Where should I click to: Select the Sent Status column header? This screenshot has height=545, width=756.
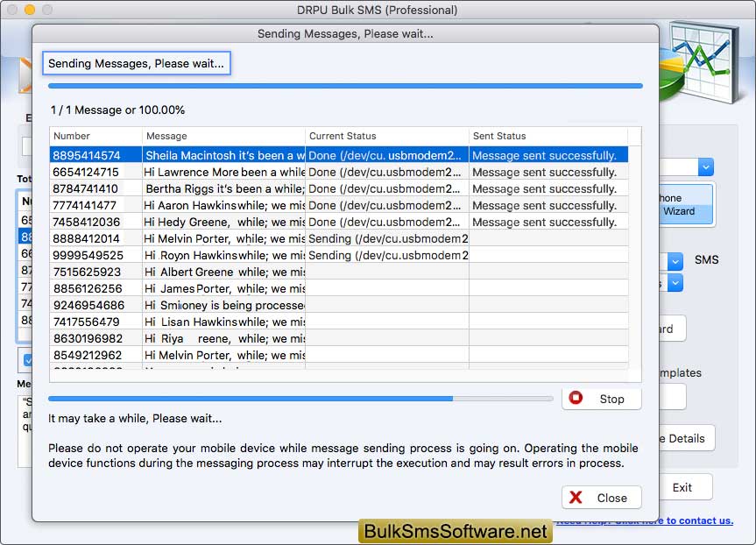coord(548,136)
